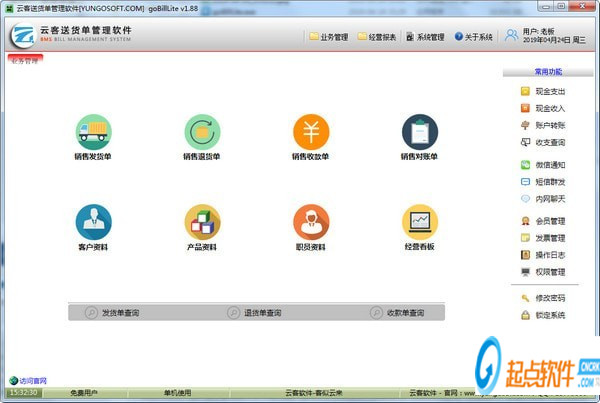Click the 单机使用 status bar entry
Screen dimensions: 600x403
pyautogui.click(x=178, y=393)
